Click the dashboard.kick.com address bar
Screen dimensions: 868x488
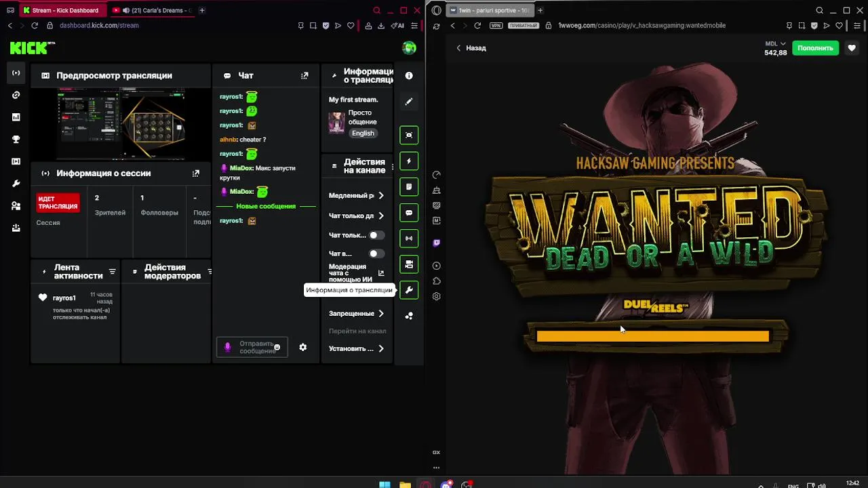(99, 26)
